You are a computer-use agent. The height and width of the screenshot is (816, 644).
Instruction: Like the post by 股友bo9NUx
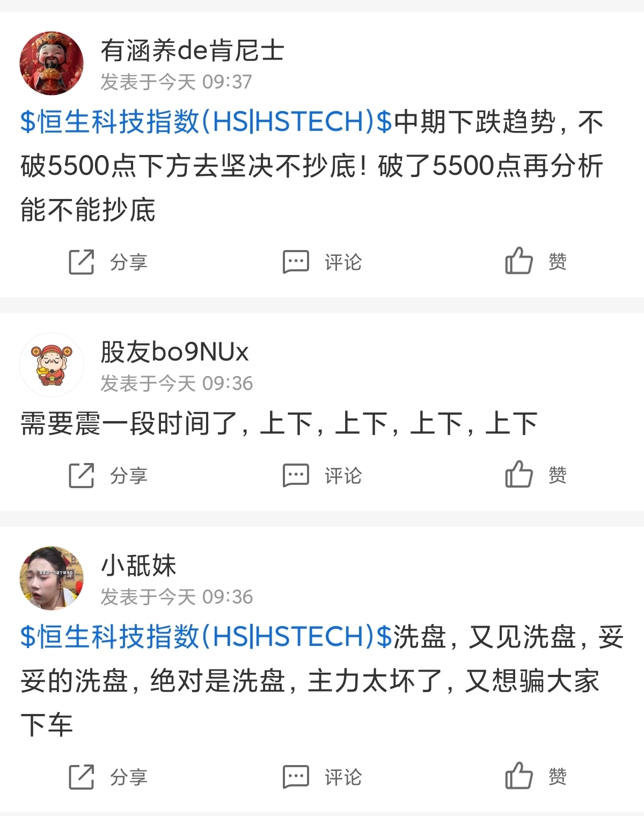coord(518,474)
